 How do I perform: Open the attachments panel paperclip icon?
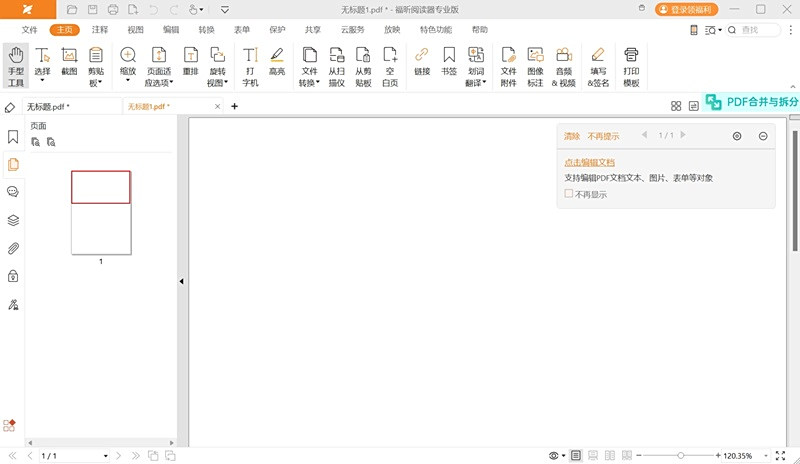13,248
